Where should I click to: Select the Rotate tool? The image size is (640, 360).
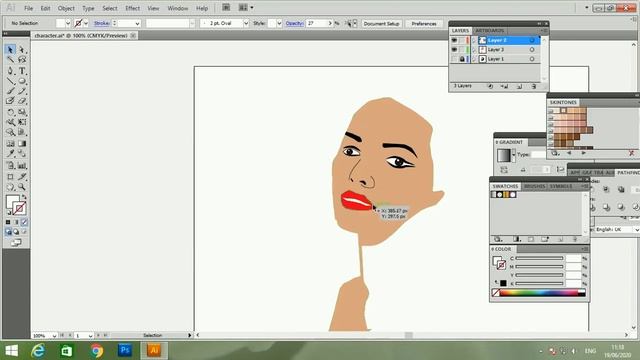click(x=10, y=112)
